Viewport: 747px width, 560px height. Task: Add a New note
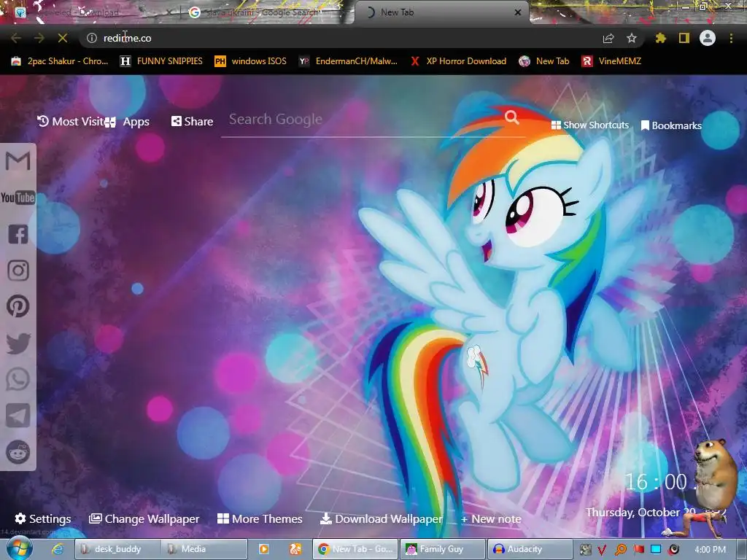491,519
